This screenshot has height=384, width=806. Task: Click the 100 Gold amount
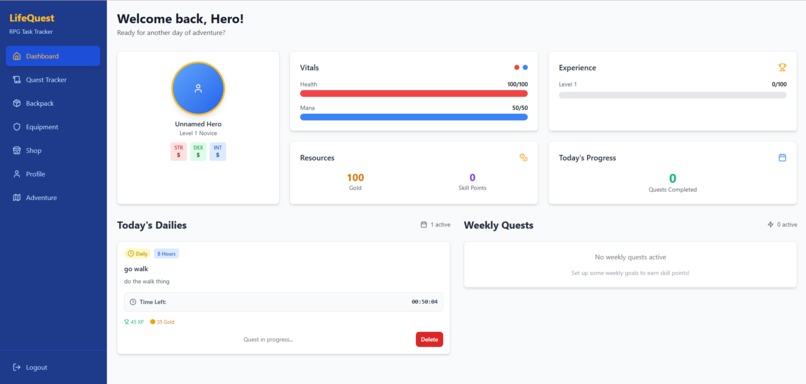(355, 178)
